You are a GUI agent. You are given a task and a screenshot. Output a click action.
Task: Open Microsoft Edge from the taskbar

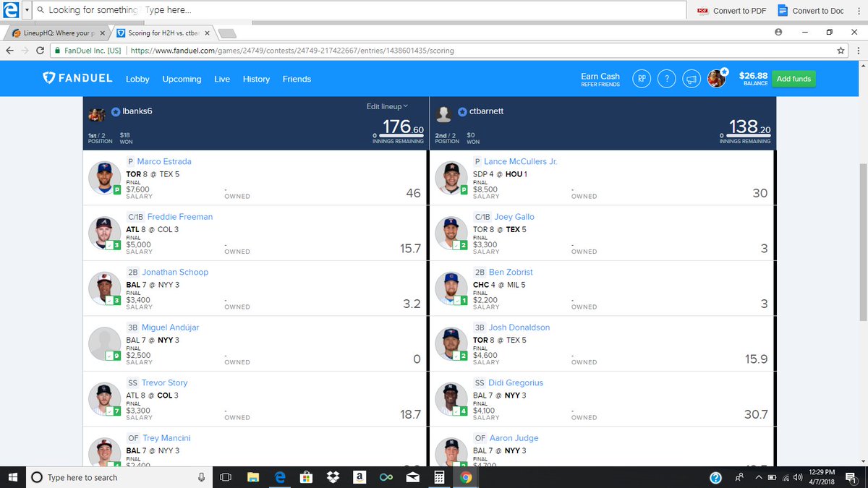point(279,477)
